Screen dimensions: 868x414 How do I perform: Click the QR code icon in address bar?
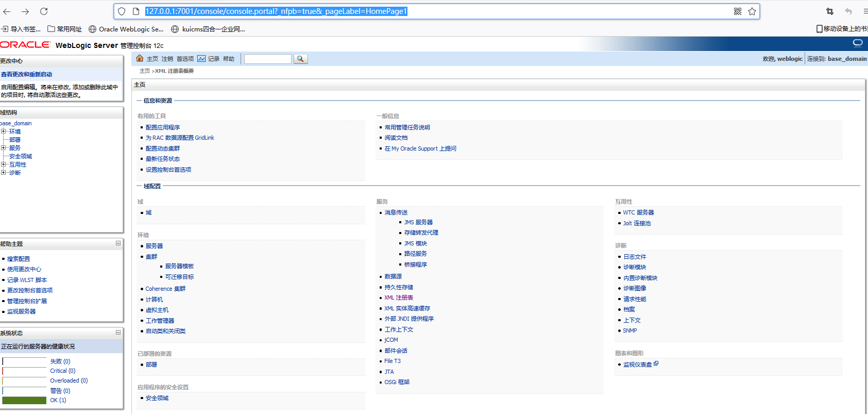tap(738, 11)
